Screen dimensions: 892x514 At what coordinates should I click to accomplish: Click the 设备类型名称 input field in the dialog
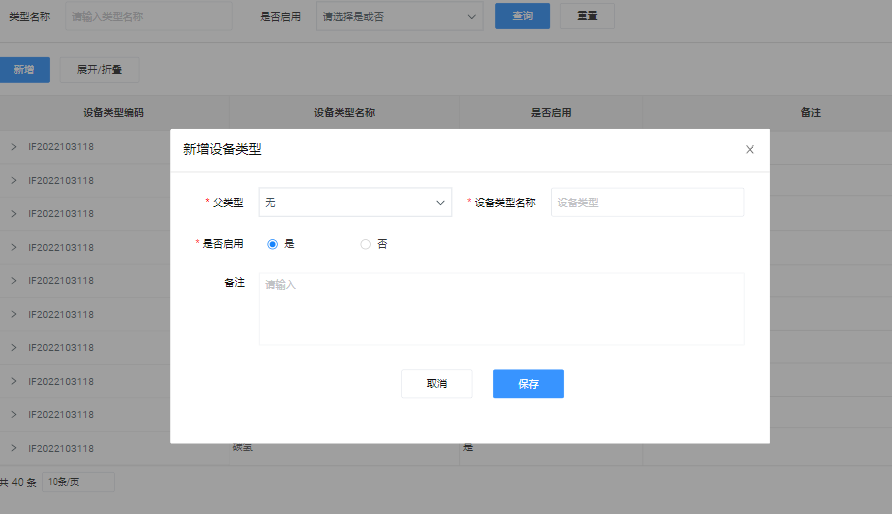click(647, 202)
